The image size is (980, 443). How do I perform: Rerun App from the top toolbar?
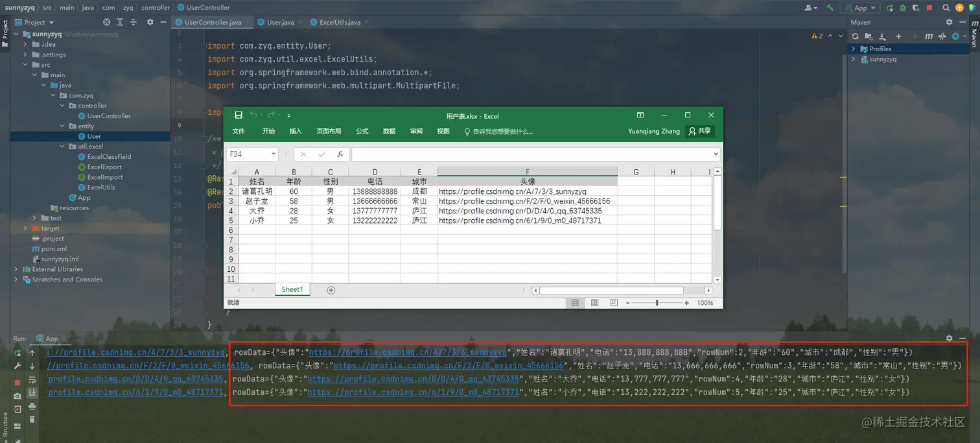[x=890, y=8]
